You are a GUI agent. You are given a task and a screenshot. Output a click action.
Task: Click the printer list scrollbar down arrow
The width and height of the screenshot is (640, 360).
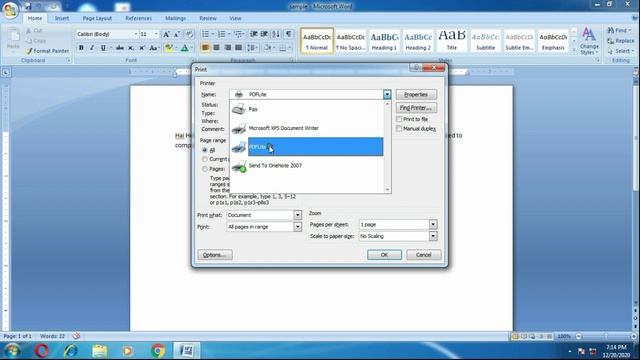tap(387, 190)
